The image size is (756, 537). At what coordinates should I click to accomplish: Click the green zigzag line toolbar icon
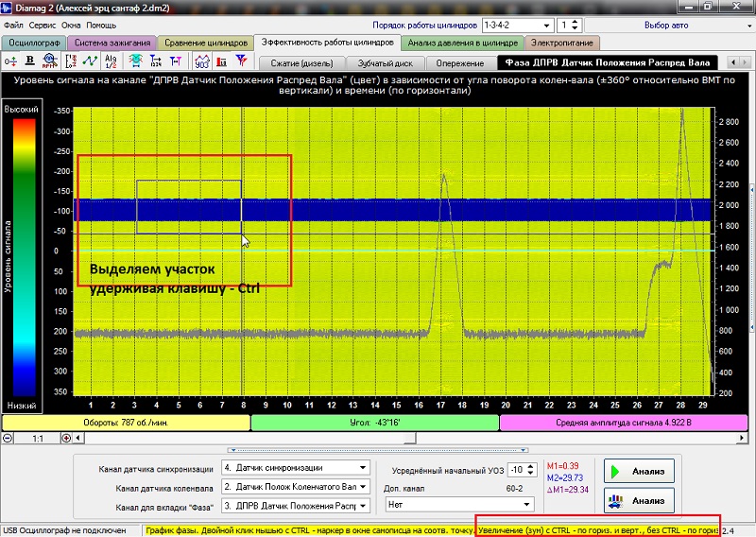(x=90, y=61)
